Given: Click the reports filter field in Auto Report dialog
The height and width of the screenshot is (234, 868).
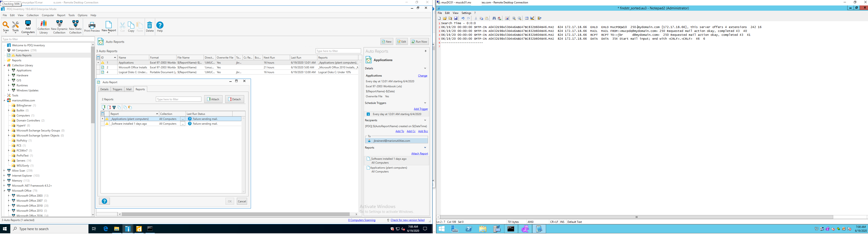Looking at the screenshot, I should [179, 99].
